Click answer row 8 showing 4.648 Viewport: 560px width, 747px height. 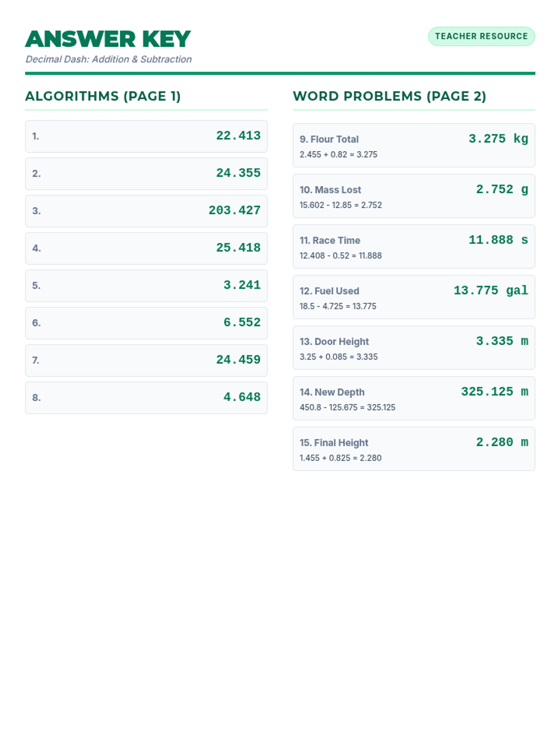[146, 398]
